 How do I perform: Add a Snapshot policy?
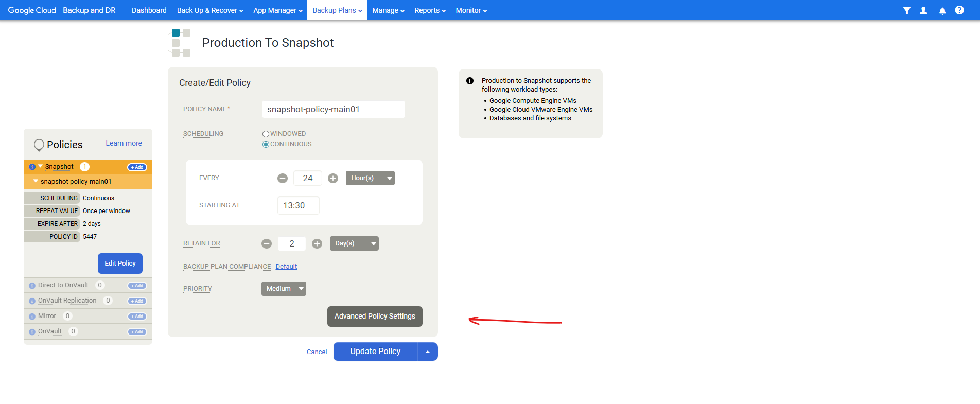(137, 167)
